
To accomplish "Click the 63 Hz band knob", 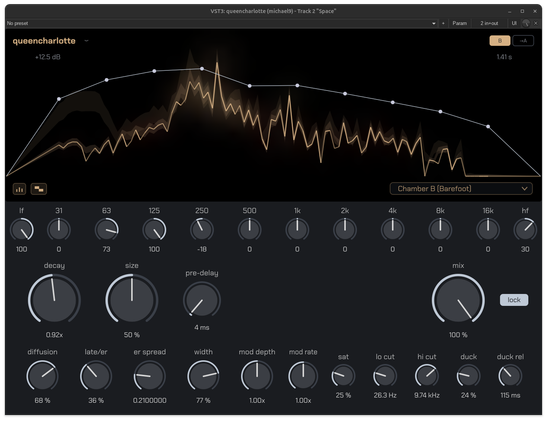I will point(106,230).
